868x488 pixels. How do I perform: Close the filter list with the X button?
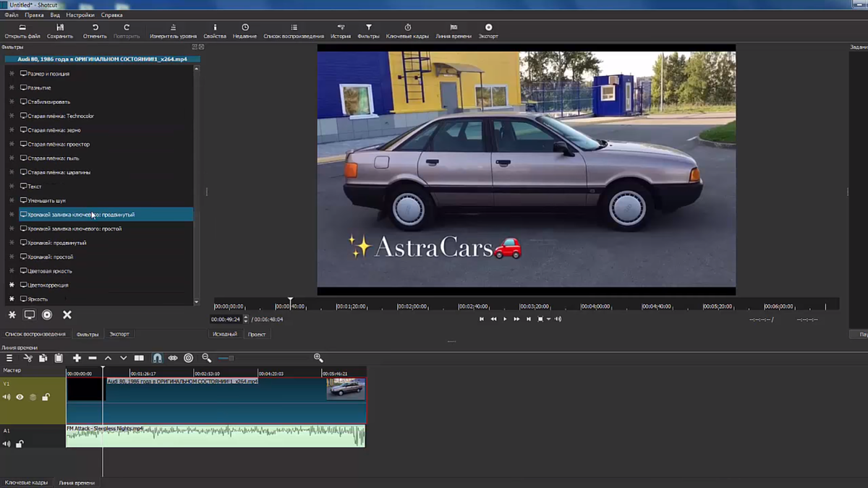pos(67,314)
